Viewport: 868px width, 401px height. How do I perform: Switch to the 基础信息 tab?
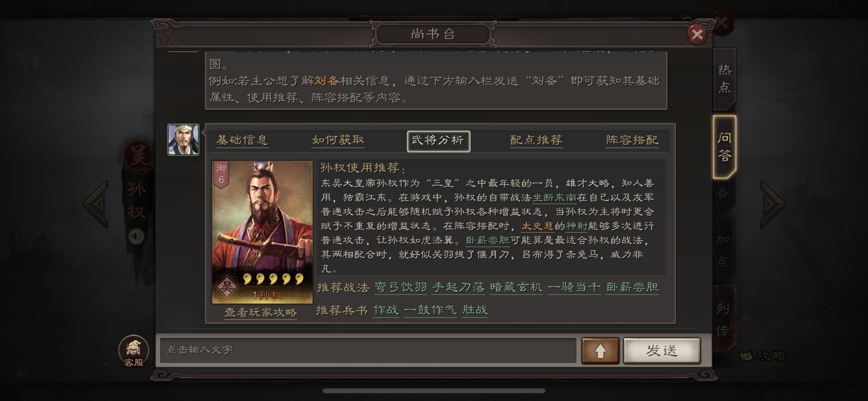(x=242, y=140)
